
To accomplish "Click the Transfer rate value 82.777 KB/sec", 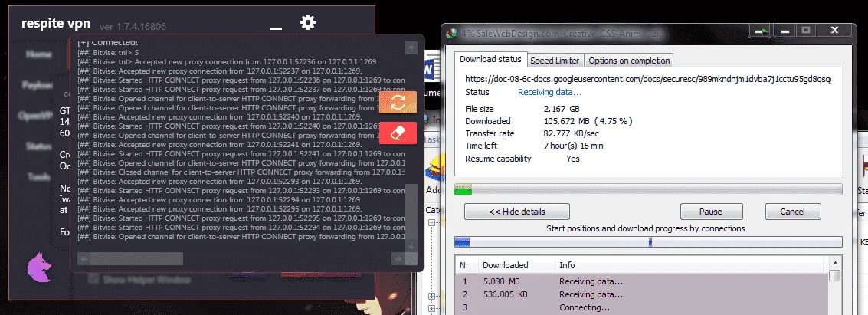I will (x=572, y=133).
